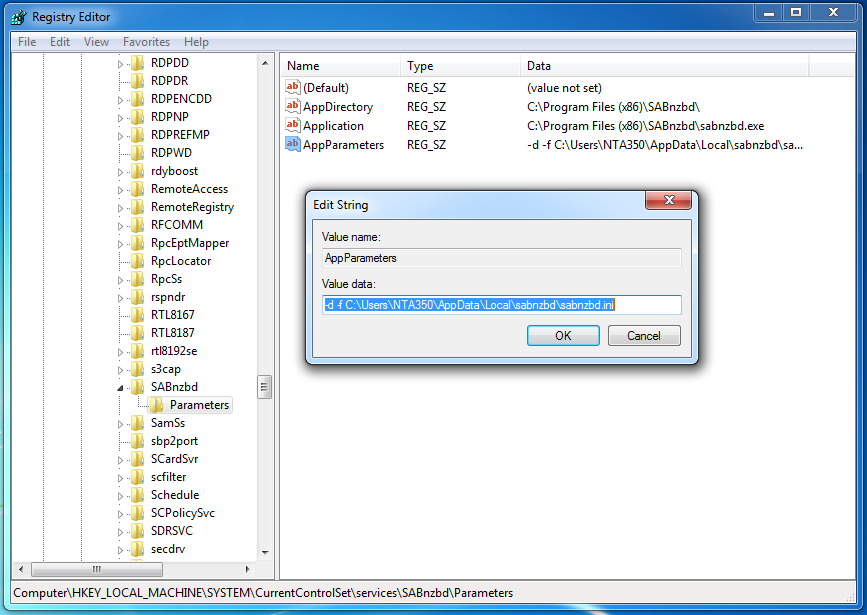Click the (Default) string value icon
Image resolution: width=867 pixels, height=615 pixels.
click(x=293, y=87)
